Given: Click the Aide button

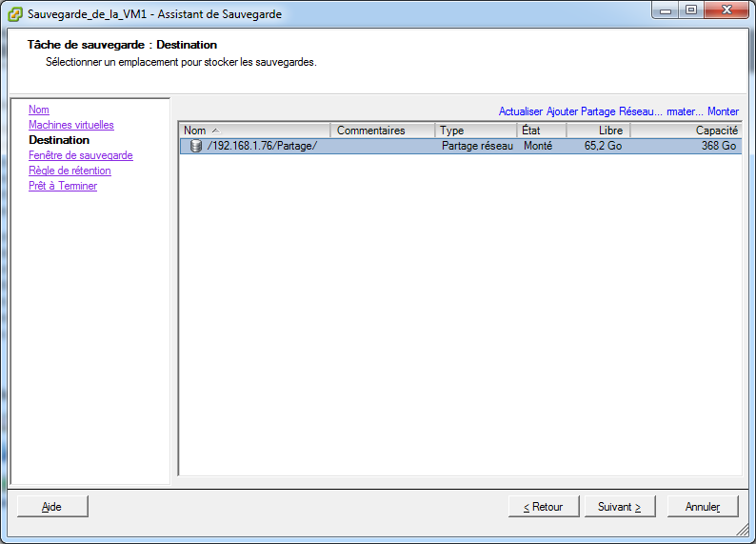Looking at the screenshot, I should (x=52, y=507).
